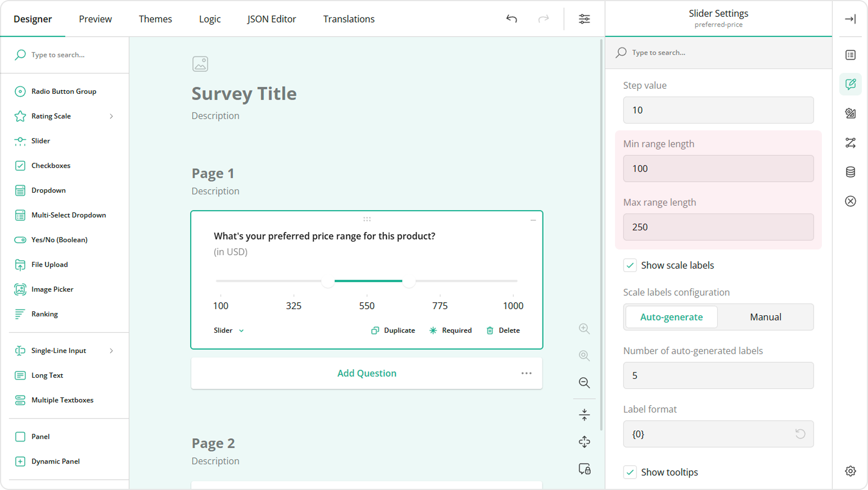
Task: Switch to the Logic property category
Action: coord(850,143)
